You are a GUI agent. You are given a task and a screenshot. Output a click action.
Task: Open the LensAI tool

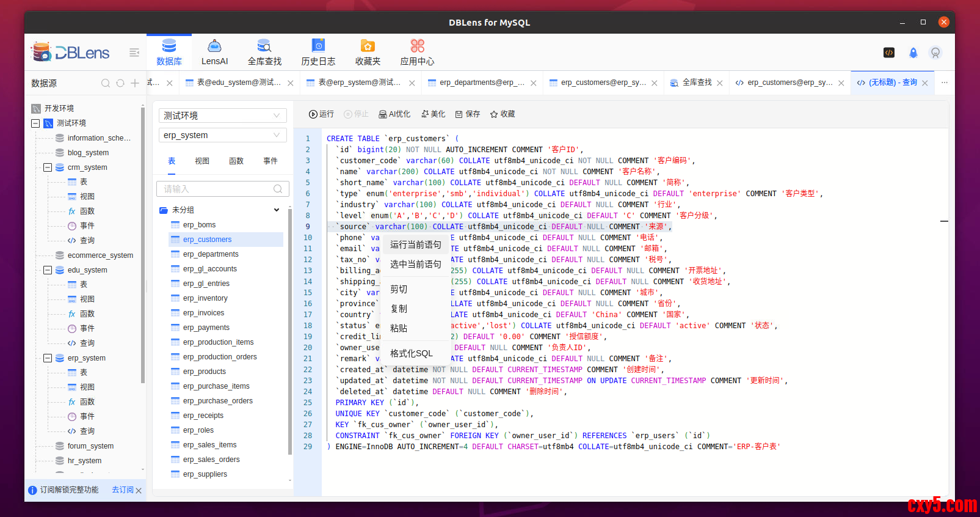click(214, 53)
